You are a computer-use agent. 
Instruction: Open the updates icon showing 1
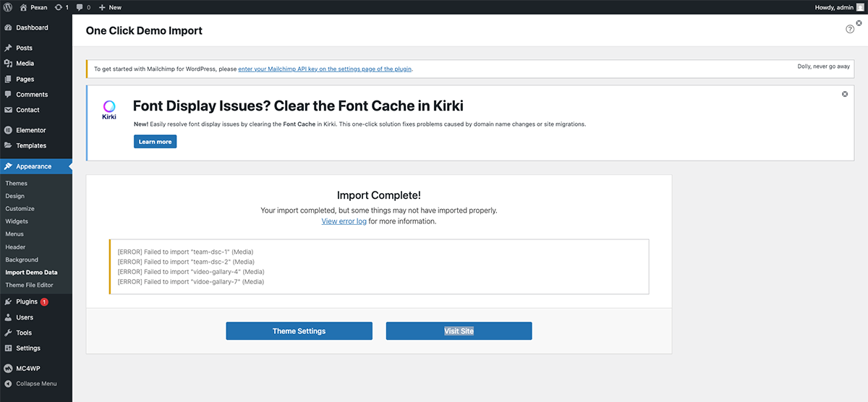pos(59,7)
